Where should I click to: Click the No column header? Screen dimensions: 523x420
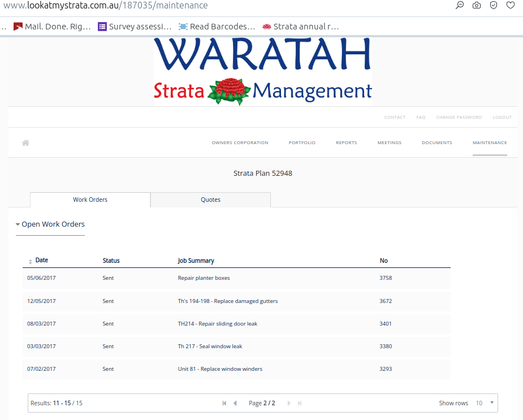point(383,261)
